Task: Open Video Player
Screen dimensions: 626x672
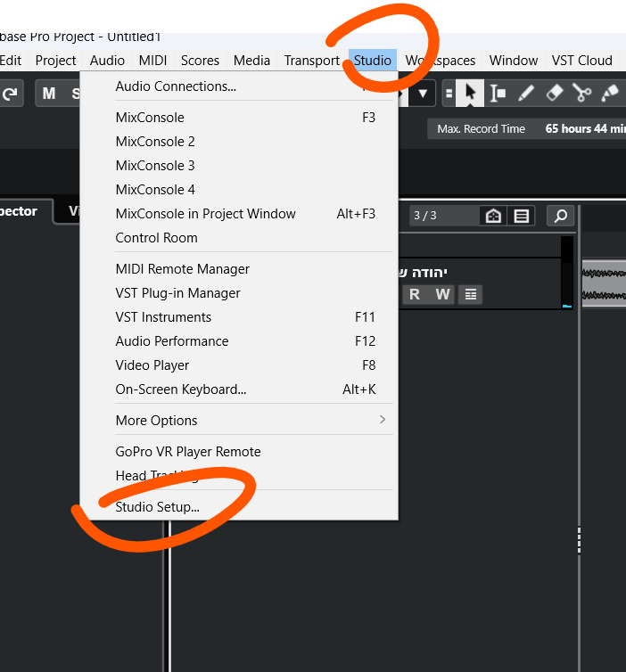Action: (x=239, y=365)
